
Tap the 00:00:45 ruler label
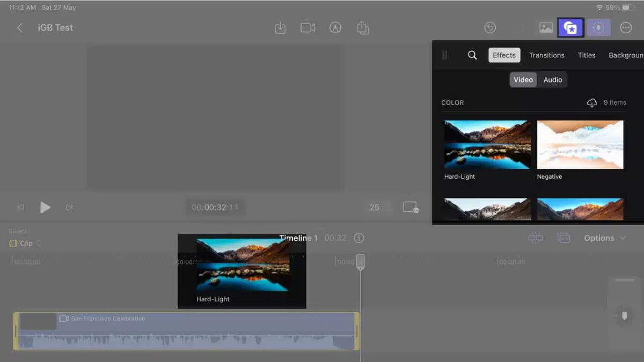pos(511,262)
